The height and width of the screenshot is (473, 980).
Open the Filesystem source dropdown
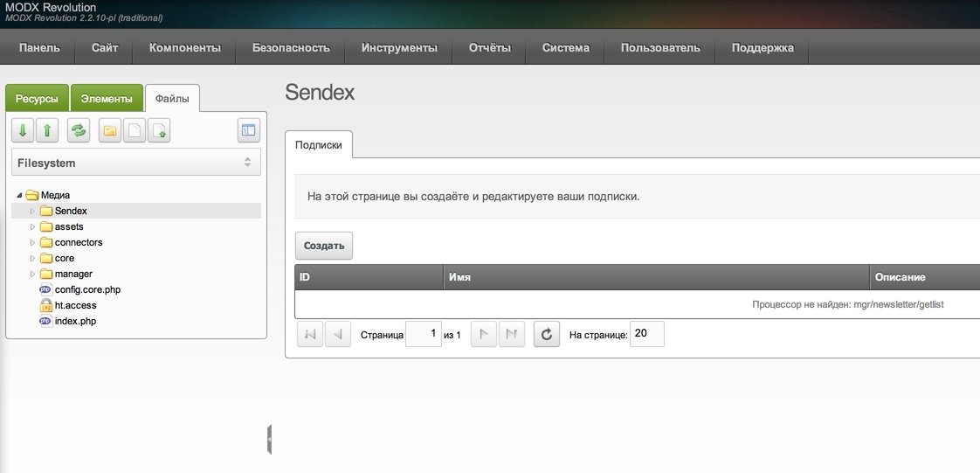[x=135, y=163]
